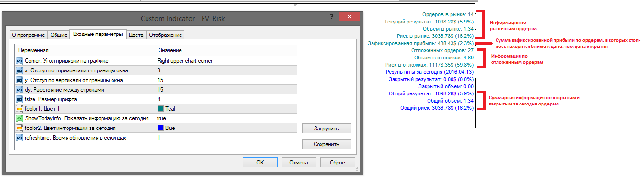The width and height of the screenshot is (644, 187).
Task: Click the icon beside Corner parameter row
Action: click(x=20, y=61)
